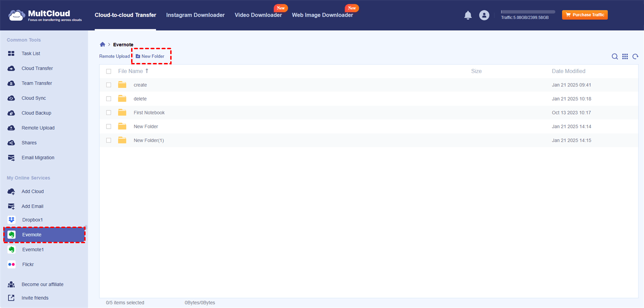Click Remote Upload above file list
Screen dimensions: 644x308
115,56
